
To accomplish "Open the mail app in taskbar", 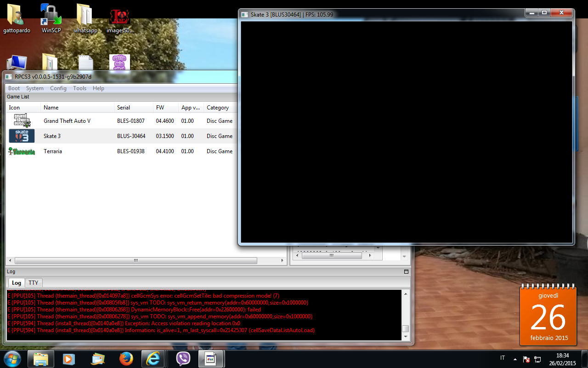I will pos(98,359).
